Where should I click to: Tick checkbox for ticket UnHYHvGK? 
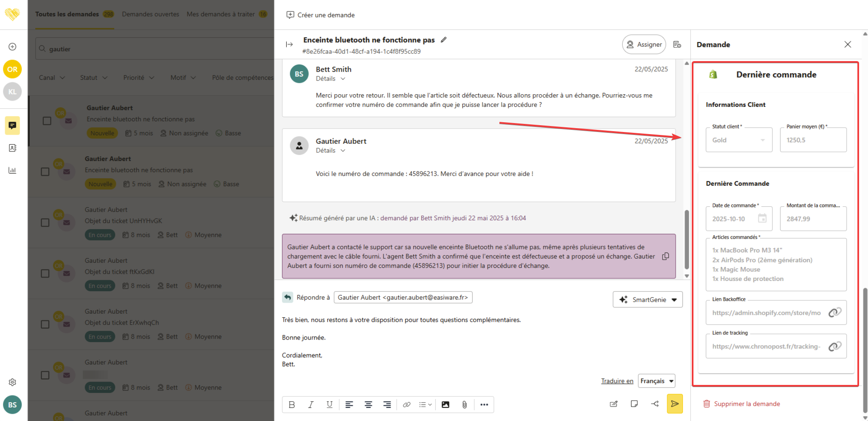[45, 222]
